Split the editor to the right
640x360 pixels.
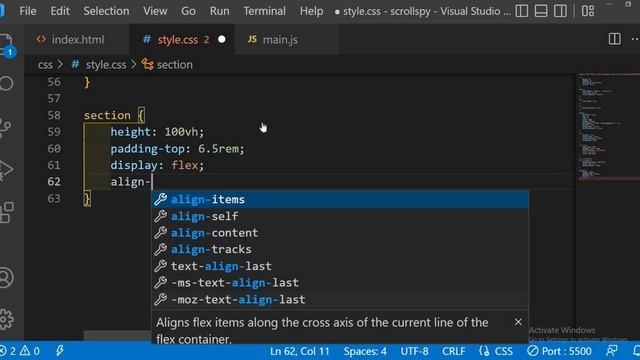[x=614, y=39]
